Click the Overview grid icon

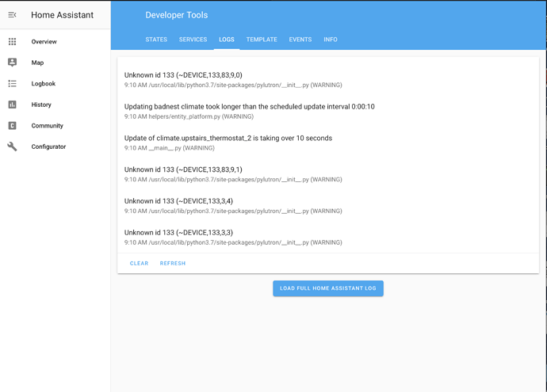coord(12,41)
